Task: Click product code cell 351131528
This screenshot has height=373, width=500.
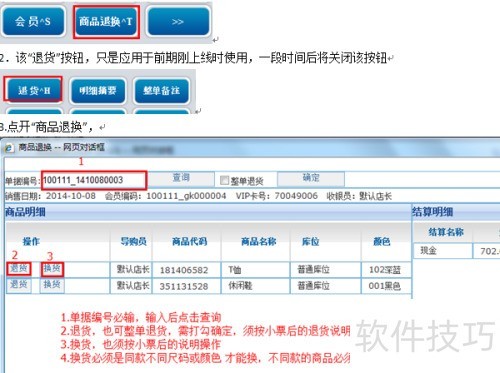Action: click(x=186, y=286)
